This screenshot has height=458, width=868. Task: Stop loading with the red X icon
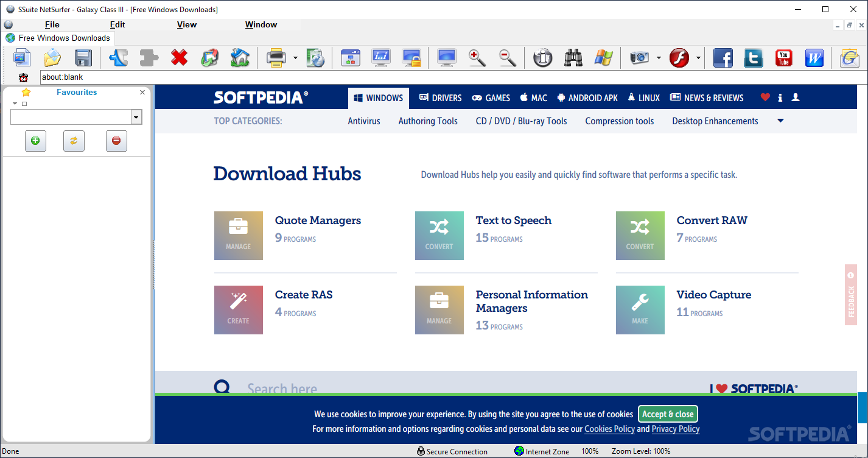click(179, 58)
